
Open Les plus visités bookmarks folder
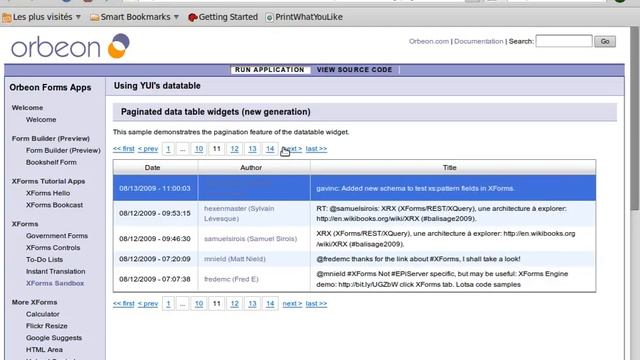pyautogui.click(x=42, y=17)
